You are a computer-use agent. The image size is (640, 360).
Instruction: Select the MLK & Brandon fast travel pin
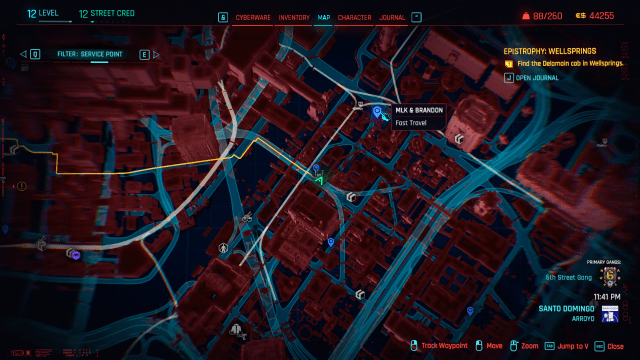point(377,111)
